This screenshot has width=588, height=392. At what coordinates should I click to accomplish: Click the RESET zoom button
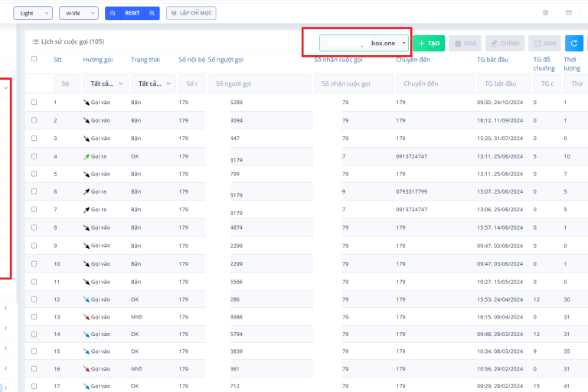tap(132, 13)
